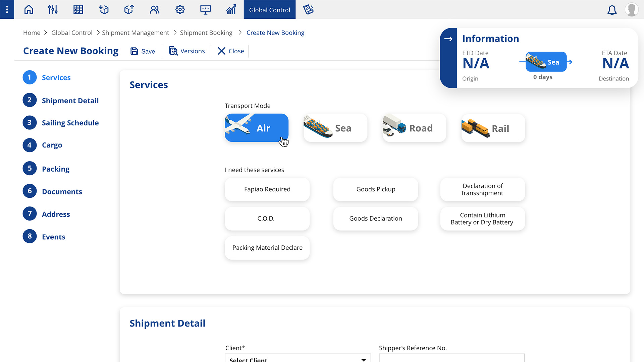This screenshot has width=644, height=362.
Task: Click the monitor code icon
Action: pos(205,9)
